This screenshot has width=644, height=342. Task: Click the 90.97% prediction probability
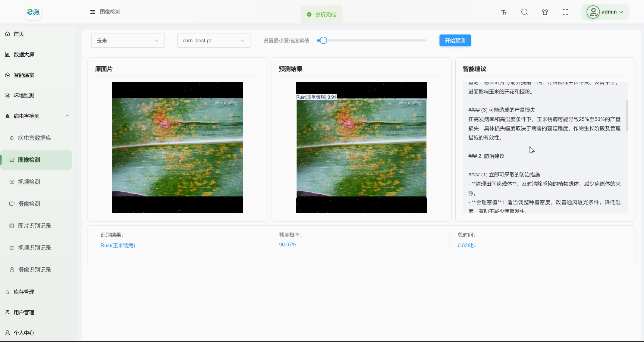click(x=287, y=245)
